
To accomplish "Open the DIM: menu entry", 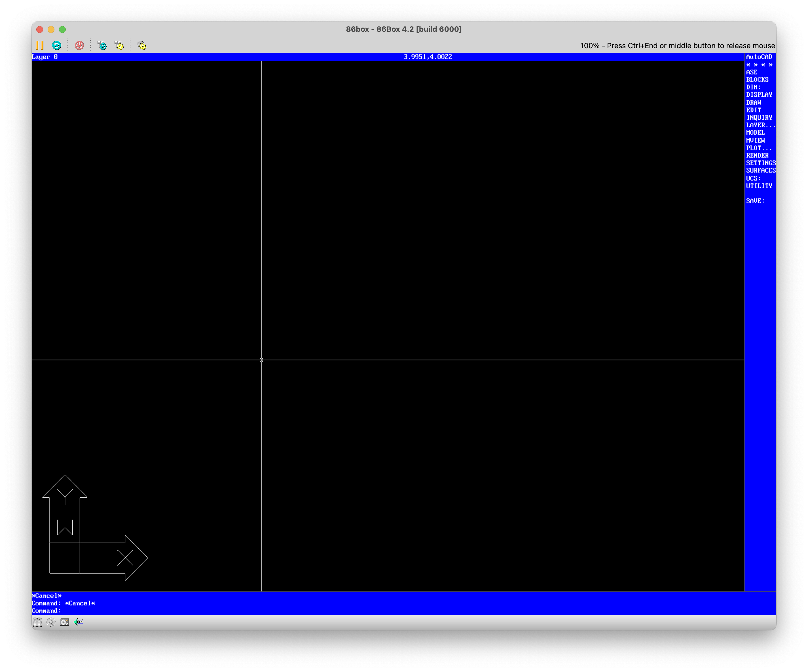I will (753, 87).
